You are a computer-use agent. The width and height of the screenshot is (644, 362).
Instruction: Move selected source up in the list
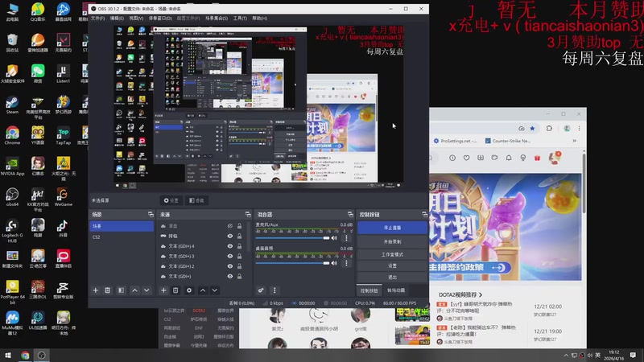[203, 290]
